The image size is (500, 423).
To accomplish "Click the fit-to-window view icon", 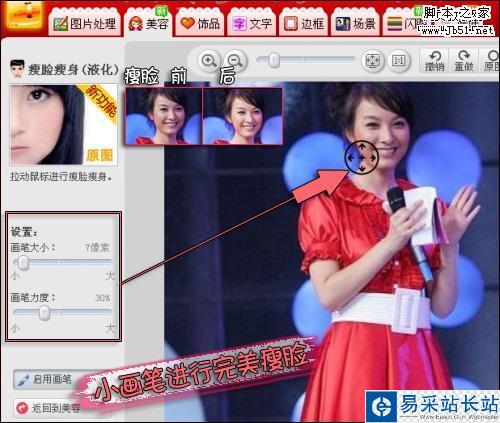I will coord(372,61).
